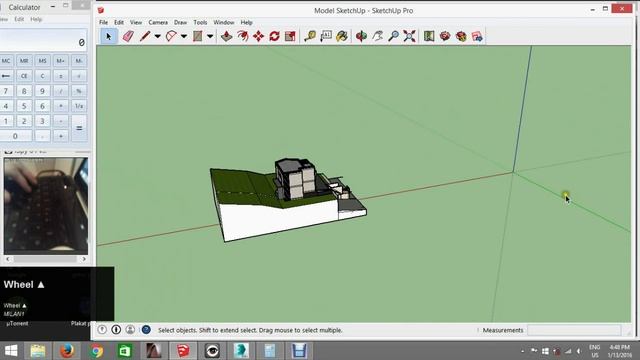Open the Extension Warehouse icon
640x360 pixels.
point(461,36)
